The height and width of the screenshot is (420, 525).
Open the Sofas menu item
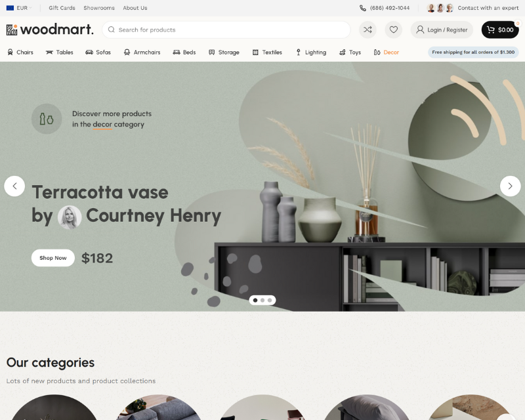click(103, 52)
